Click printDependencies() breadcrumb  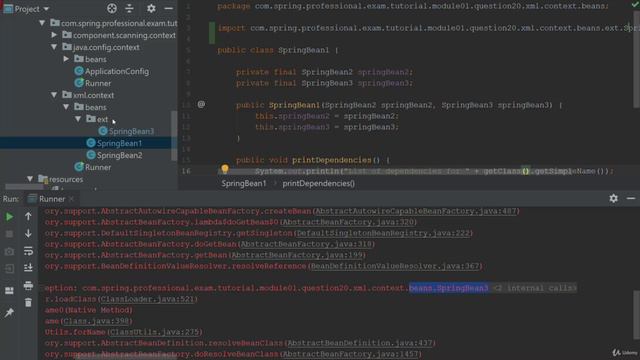pos(318,183)
